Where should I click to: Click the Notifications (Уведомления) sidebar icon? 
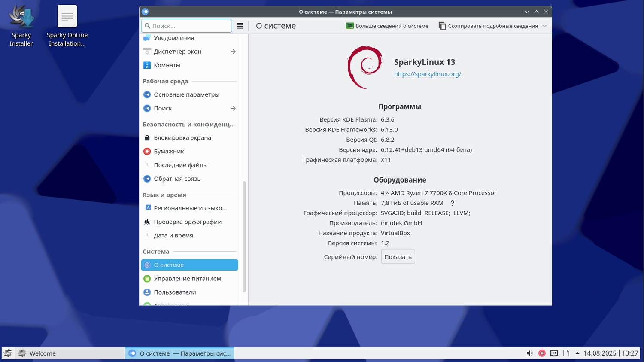147,38
